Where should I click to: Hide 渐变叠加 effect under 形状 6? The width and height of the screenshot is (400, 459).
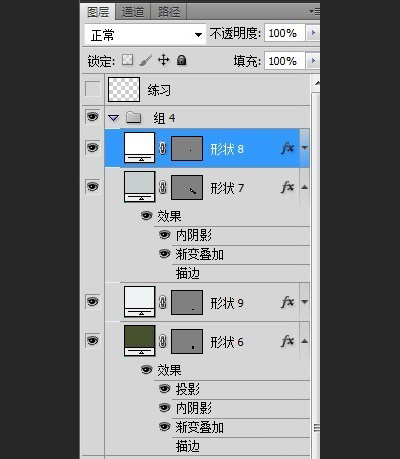[x=164, y=427]
